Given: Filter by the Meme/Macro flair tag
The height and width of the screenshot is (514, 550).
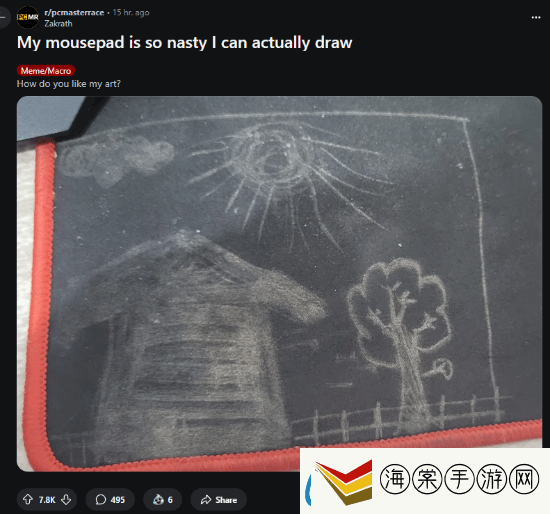Looking at the screenshot, I should (x=46, y=71).
